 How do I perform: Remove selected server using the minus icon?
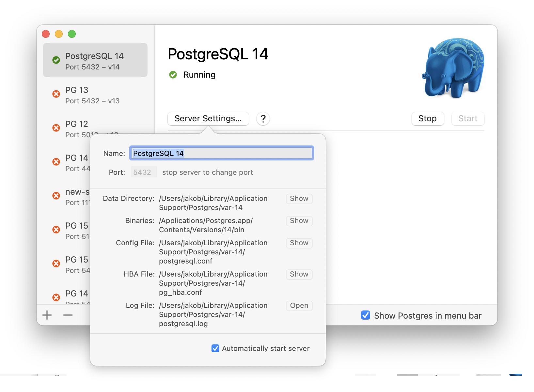pos(68,315)
